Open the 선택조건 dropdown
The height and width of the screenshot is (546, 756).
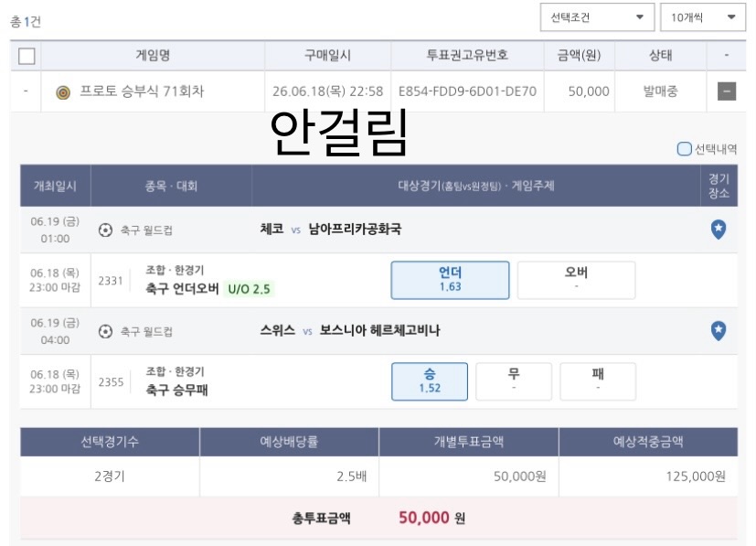(x=597, y=17)
